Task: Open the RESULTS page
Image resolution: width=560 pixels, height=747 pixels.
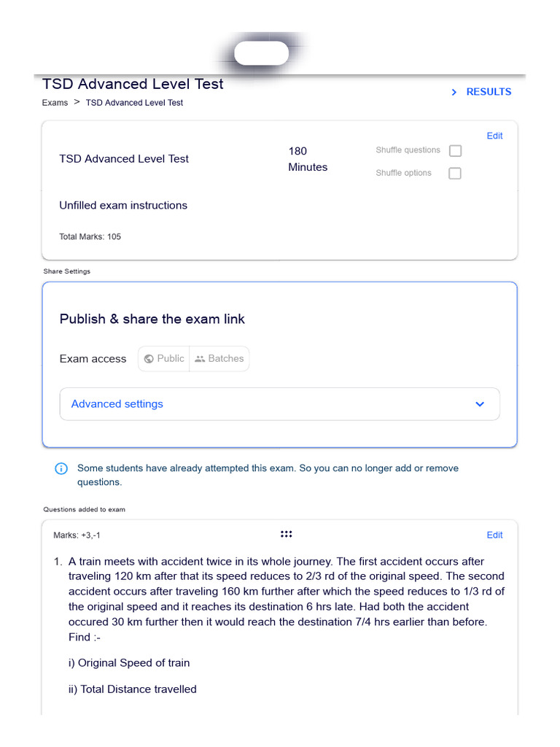Action: click(x=489, y=92)
